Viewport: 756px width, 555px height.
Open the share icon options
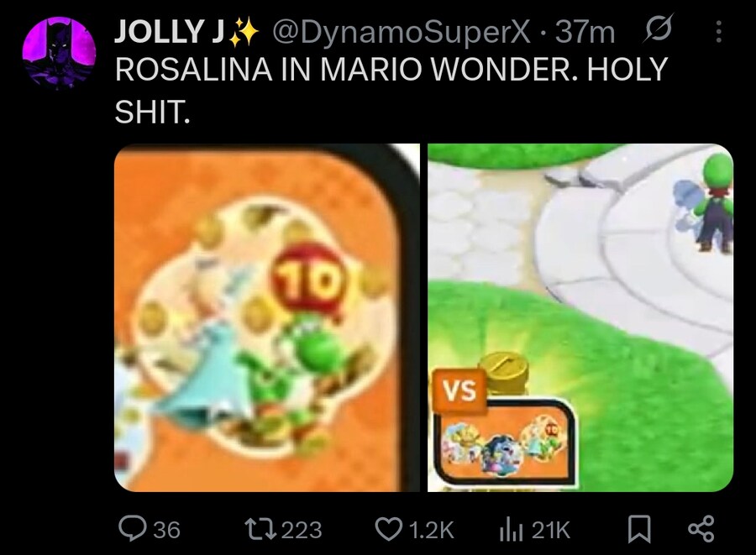coord(701,529)
